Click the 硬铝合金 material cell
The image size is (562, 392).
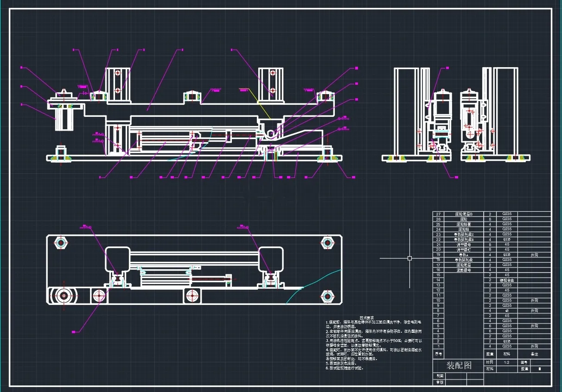point(506,280)
